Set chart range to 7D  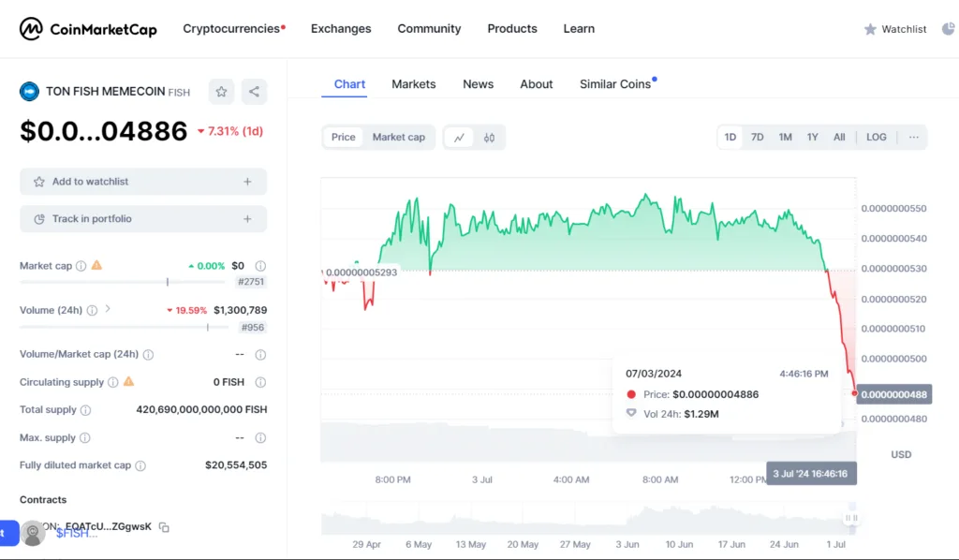[x=757, y=137]
